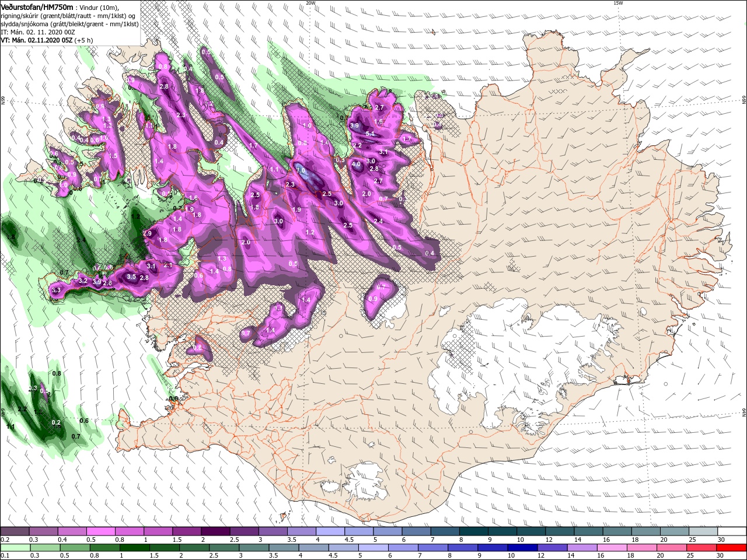This screenshot has height=560, width=747.
Task: Click the light pink rain swatch at 16
Action: pos(612,547)
